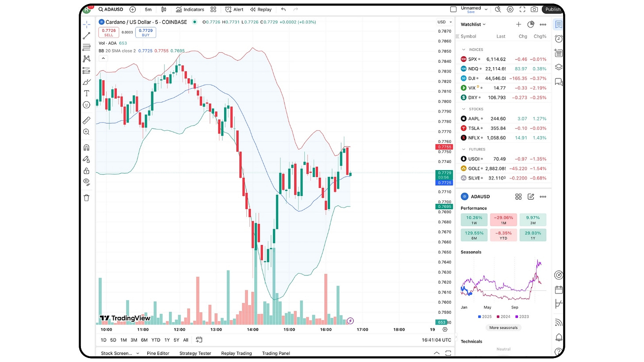Click the redo arrow
This screenshot has width=644, height=362.
295,9
